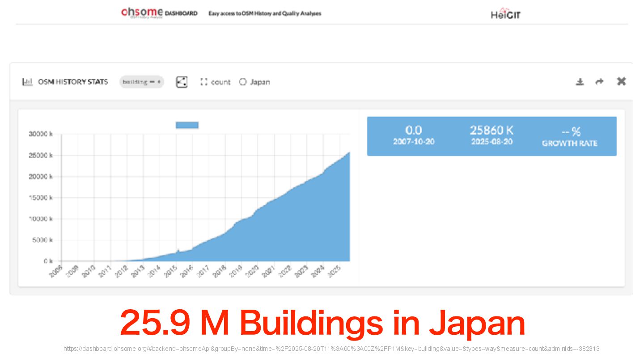Click the geometry type nodes icon
Screen dimensions: 644x362
click(x=182, y=82)
